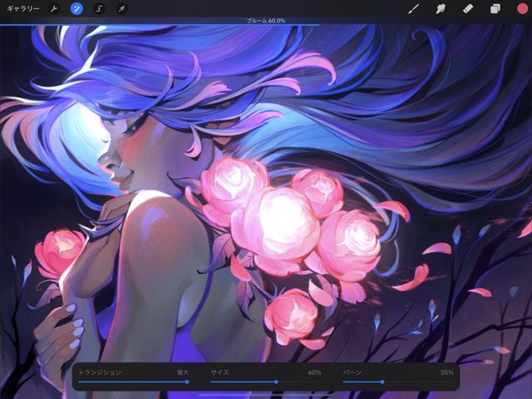Select the Eraser tool
Image resolution: width=532 pixels, height=399 pixels.
pyautogui.click(x=468, y=8)
